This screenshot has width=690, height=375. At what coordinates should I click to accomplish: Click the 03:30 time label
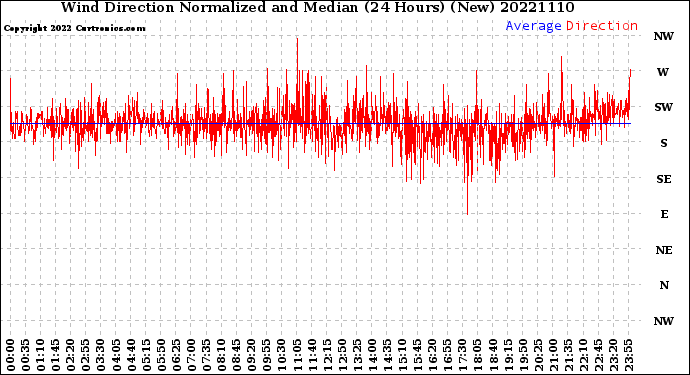coord(101,356)
